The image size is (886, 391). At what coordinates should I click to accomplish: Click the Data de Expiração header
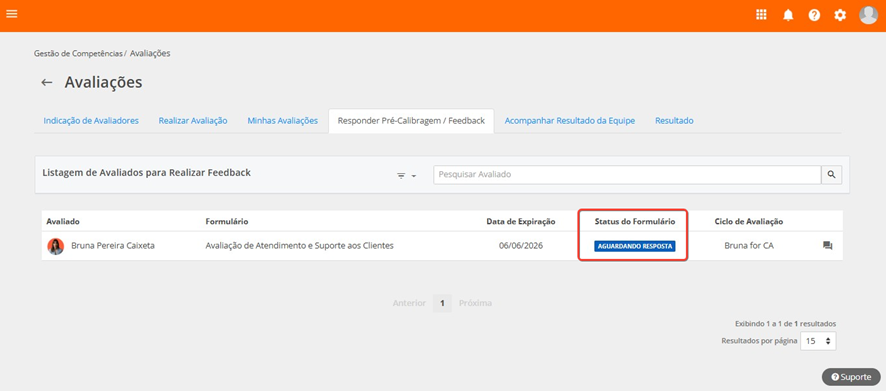point(520,221)
